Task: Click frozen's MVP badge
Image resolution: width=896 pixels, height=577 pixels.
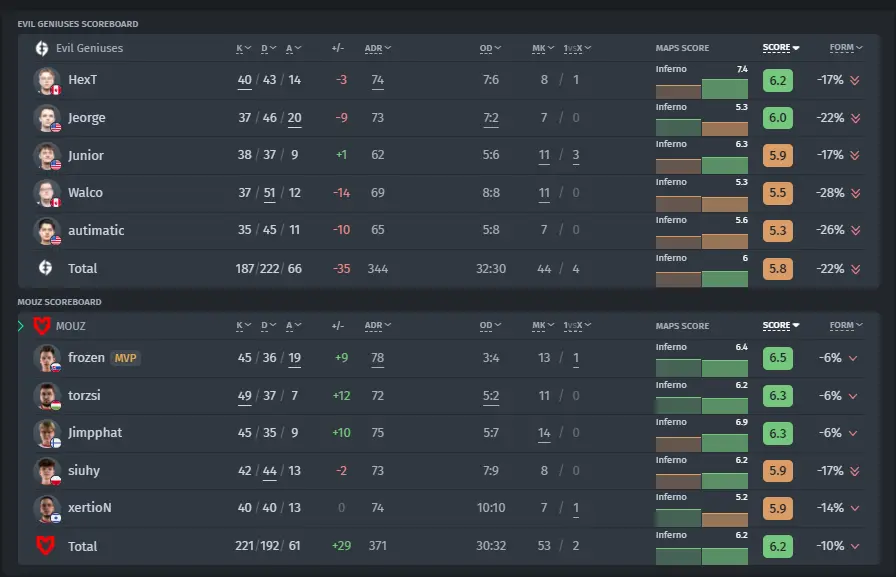Action: click(125, 358)
